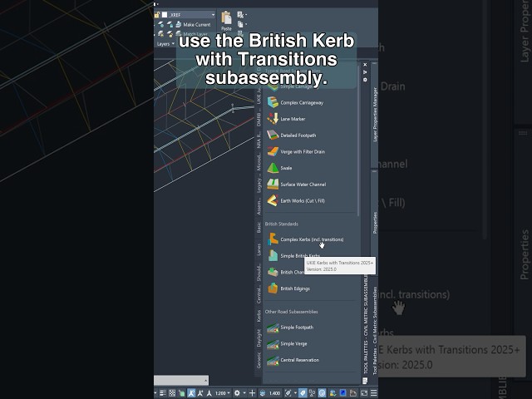This screenshot has width=532, height=399.
Task: Open the Properties side tab
Action: [x=375, y=223]
